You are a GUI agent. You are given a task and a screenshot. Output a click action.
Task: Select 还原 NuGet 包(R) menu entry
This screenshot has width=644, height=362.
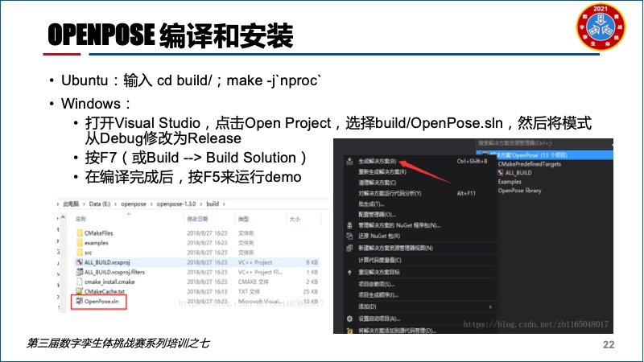pos(379,236)
